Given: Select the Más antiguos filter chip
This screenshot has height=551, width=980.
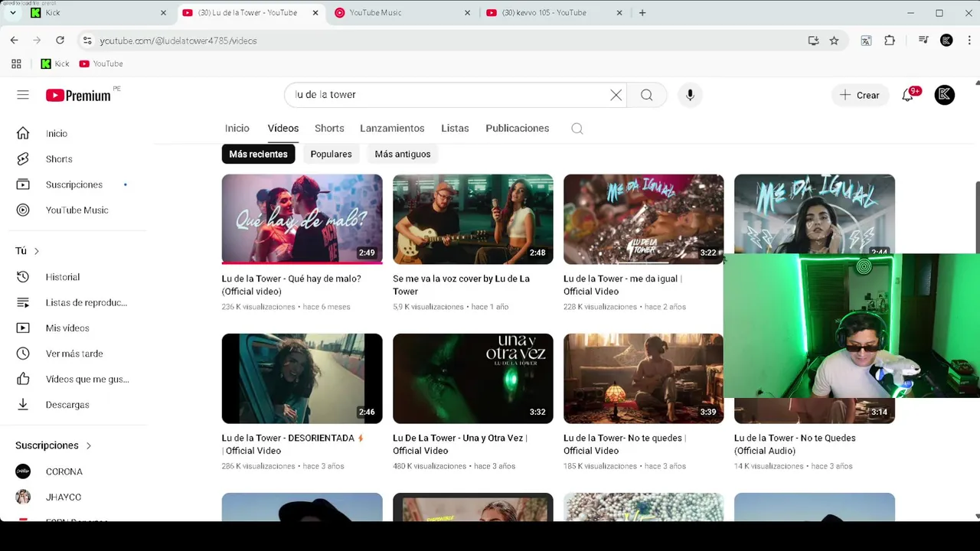Looking at the screenshot, I should coord(403,154).
